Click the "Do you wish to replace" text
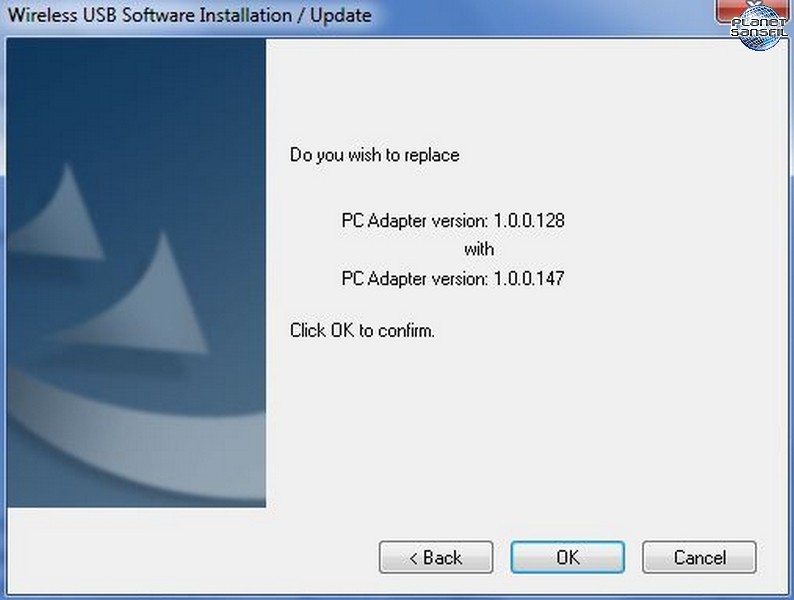The height and width of the screenshot is (600, 794). tap(375, 155)
